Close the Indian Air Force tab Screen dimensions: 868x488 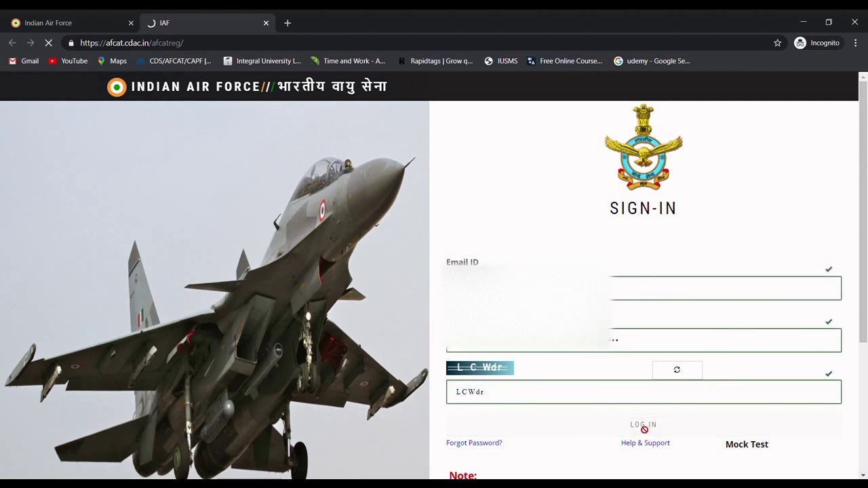[x=131, y=23]
